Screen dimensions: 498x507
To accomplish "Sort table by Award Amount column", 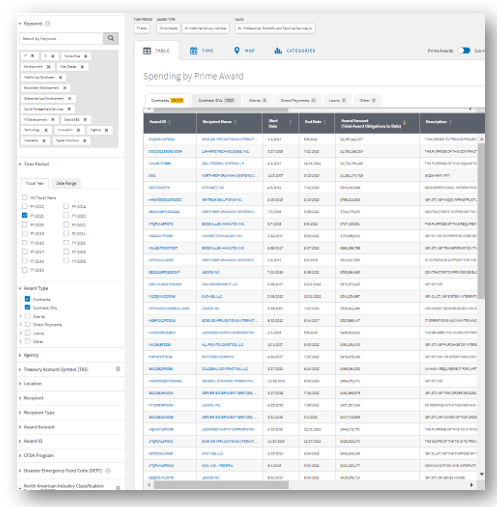I will (x=404, y=123).
